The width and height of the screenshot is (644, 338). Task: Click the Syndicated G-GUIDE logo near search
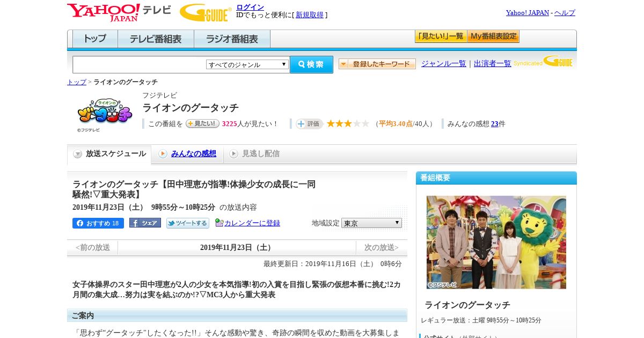pyautogui.click(x=543, y=62)
